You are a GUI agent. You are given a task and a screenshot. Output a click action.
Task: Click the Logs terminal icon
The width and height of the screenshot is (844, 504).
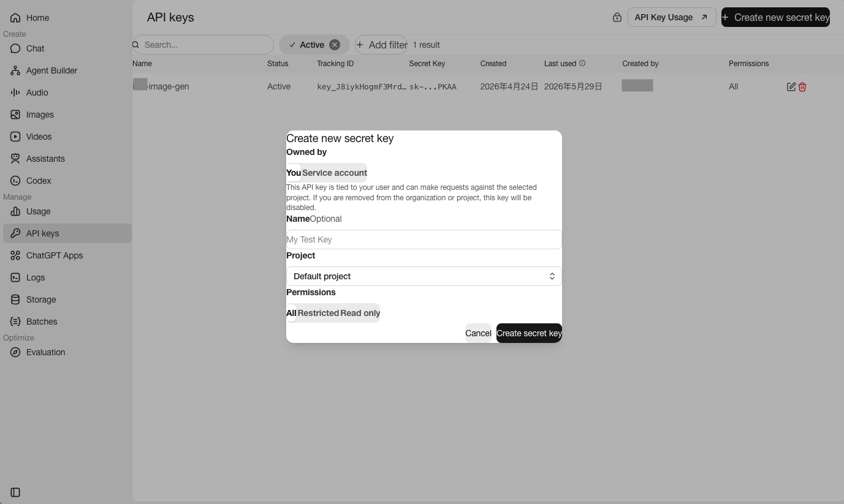pyautogui.click(x=15, y=277)
